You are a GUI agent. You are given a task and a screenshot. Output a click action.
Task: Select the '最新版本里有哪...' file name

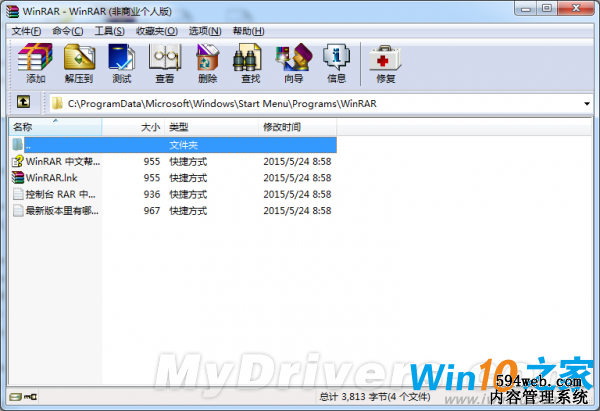pyautogui.click(x=62, y=211)
